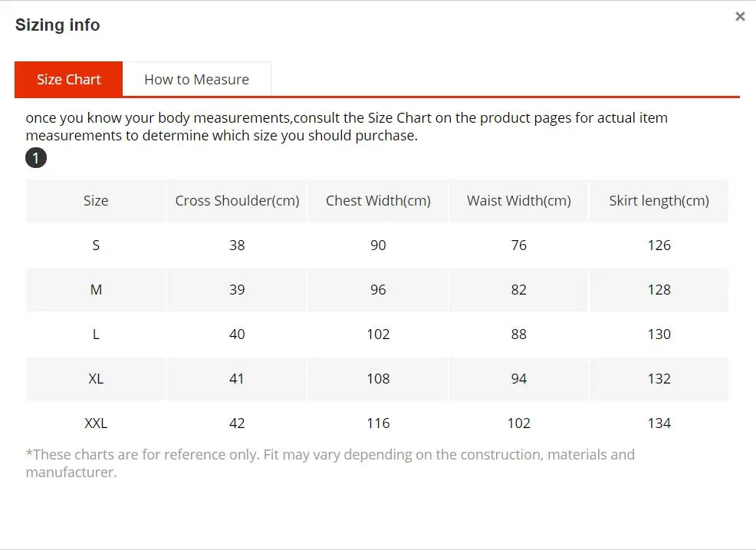Click skirt length value 126 for S
Image resolution: width=756 pixels, height=550 pixels.
(659, 245)
